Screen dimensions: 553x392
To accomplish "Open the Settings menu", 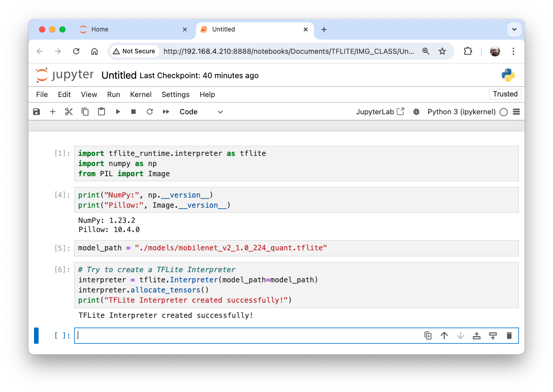I will click(x=175, y=94).
